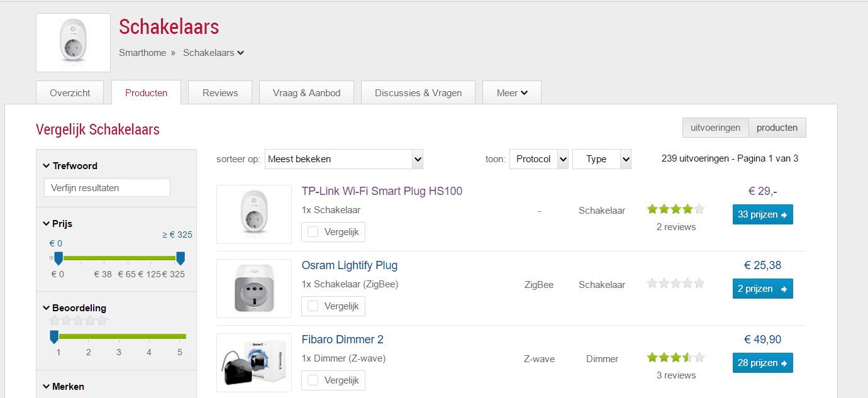Click Fibaro Dimmer 2 product thumbnail
868x398 pixels.
[x=254, y=363]
